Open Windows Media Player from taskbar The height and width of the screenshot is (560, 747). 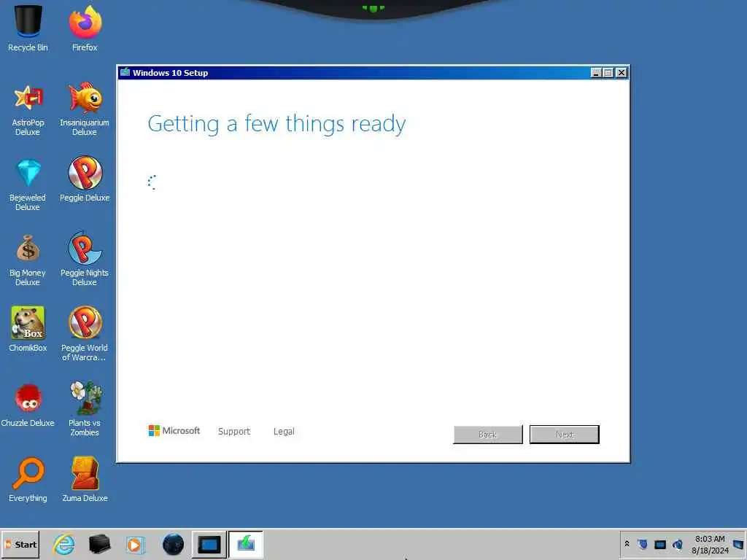[x=135, y=545]
